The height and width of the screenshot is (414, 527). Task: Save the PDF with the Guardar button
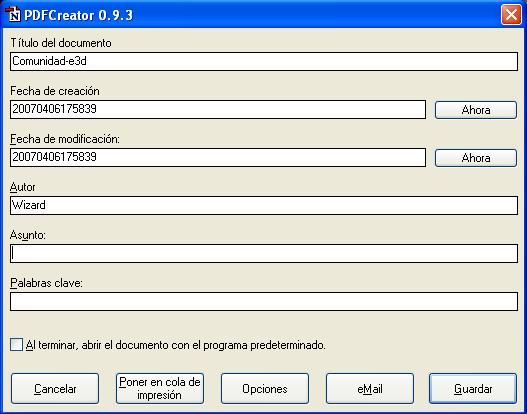473,389
